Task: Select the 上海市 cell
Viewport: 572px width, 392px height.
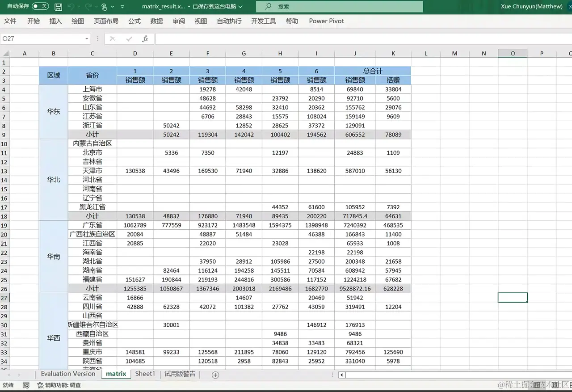Action: tap(93, 89)
